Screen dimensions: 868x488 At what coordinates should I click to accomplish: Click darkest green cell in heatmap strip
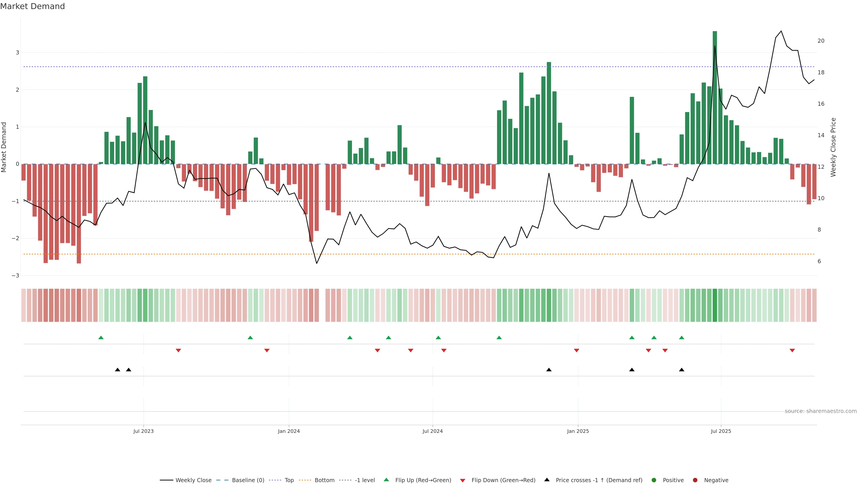pos(715,305)
